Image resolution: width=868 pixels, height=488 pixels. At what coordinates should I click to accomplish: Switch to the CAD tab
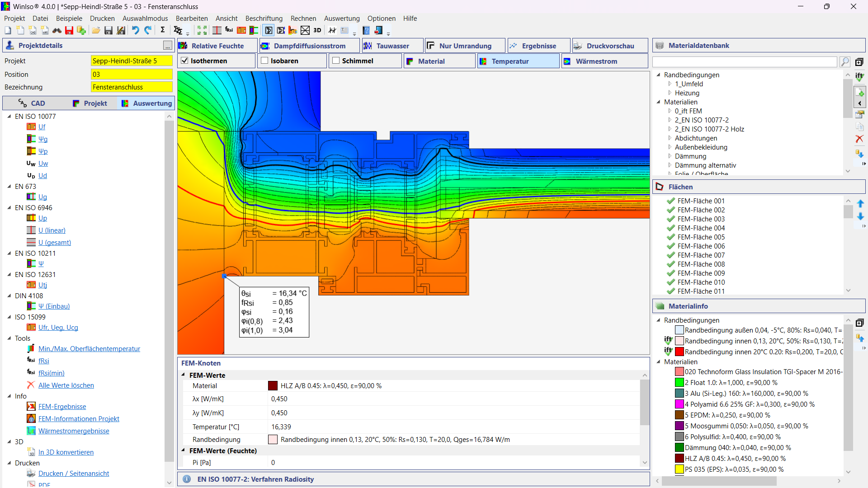tap(32, 103)
